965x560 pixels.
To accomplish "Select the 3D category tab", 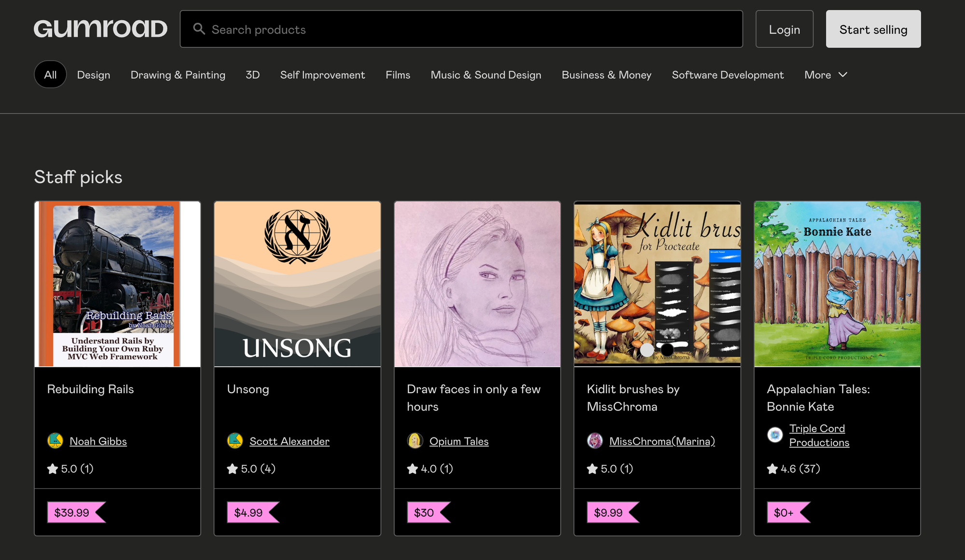I will [x=253, y=74].
